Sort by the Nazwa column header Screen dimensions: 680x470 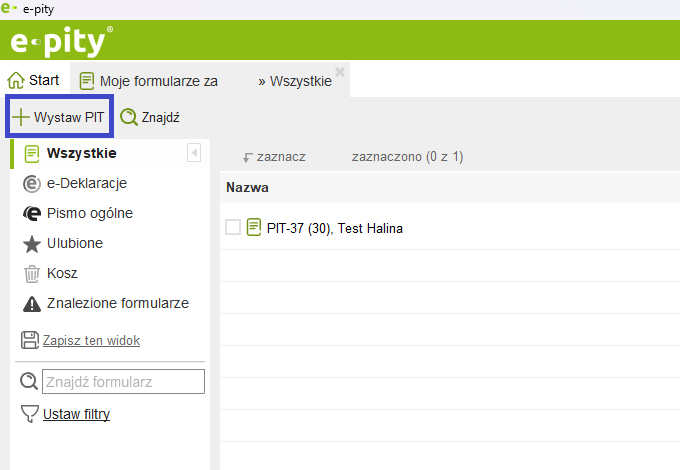[x=247, y=187]
